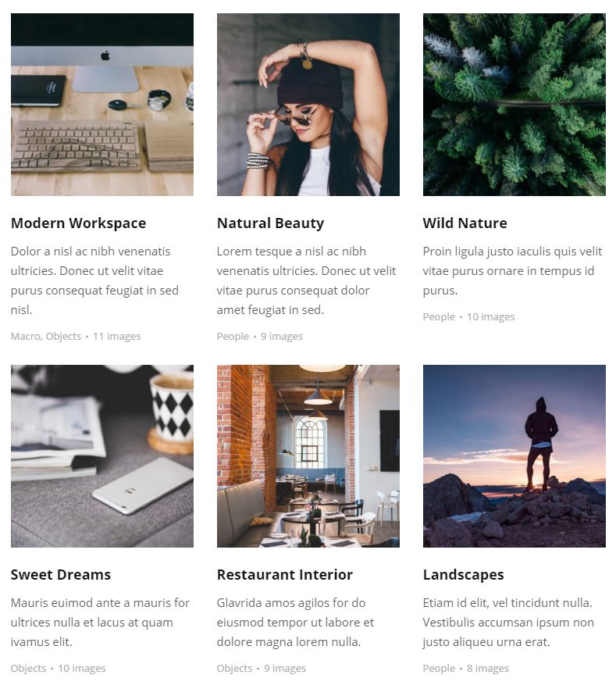Click the Landscapes gallery heading
This screenshot has height=689, width=616.
pyautogui.click(x=463, y=575)
